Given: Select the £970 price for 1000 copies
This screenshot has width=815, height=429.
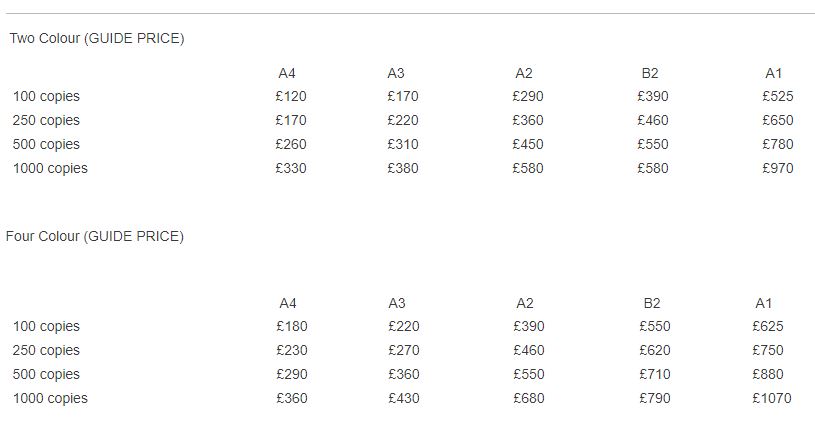Looking at the screenshot, I should point(778,168).
